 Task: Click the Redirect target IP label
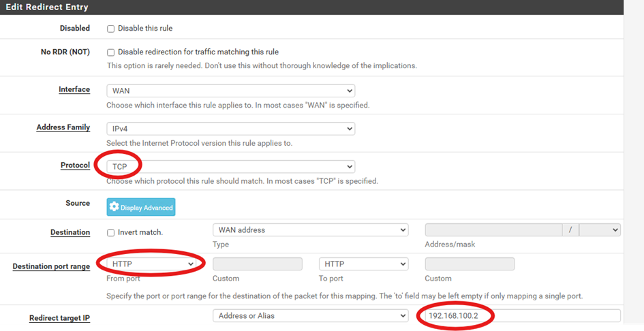59,318
